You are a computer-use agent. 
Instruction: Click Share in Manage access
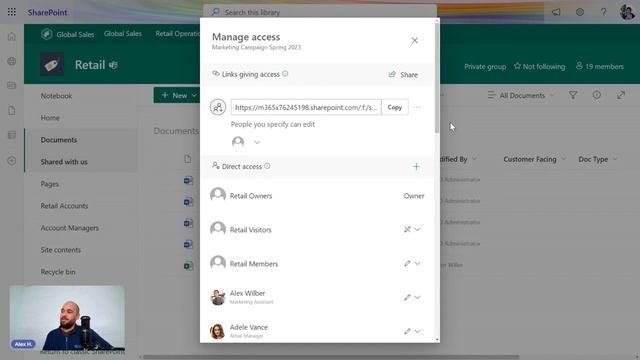coord(403,74)
